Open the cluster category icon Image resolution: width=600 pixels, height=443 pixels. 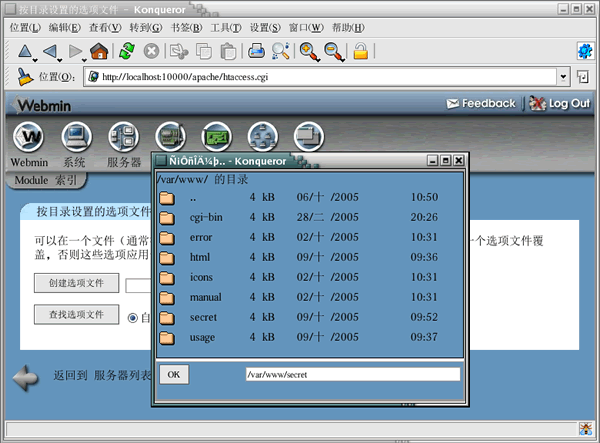coord(262,137)
